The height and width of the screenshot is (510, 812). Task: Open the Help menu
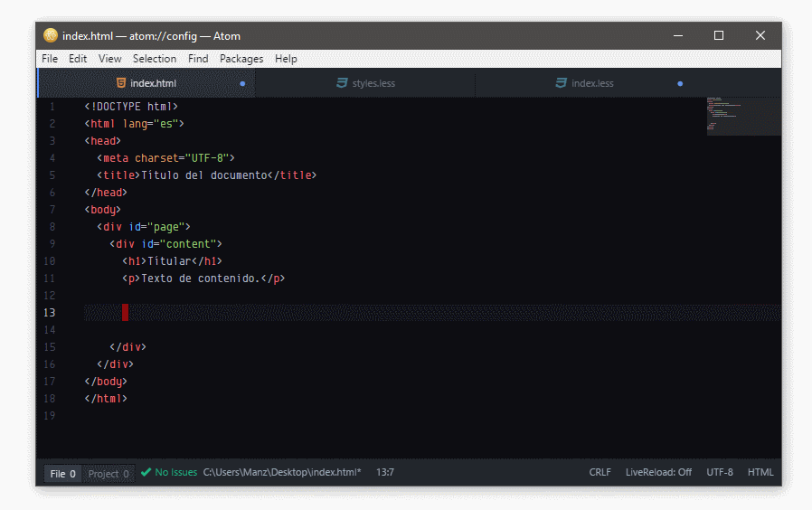(286, 59)
